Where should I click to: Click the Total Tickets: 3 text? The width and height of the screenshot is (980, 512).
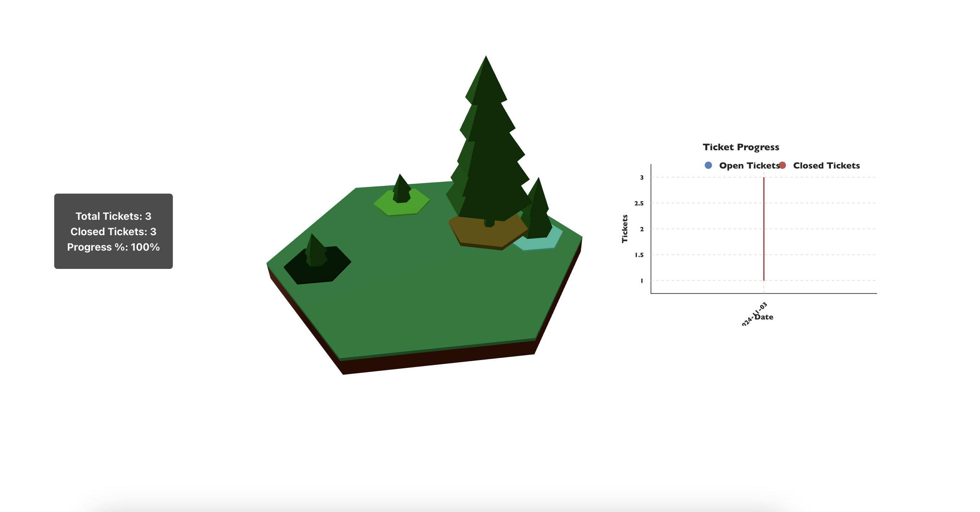pos(113,216)
